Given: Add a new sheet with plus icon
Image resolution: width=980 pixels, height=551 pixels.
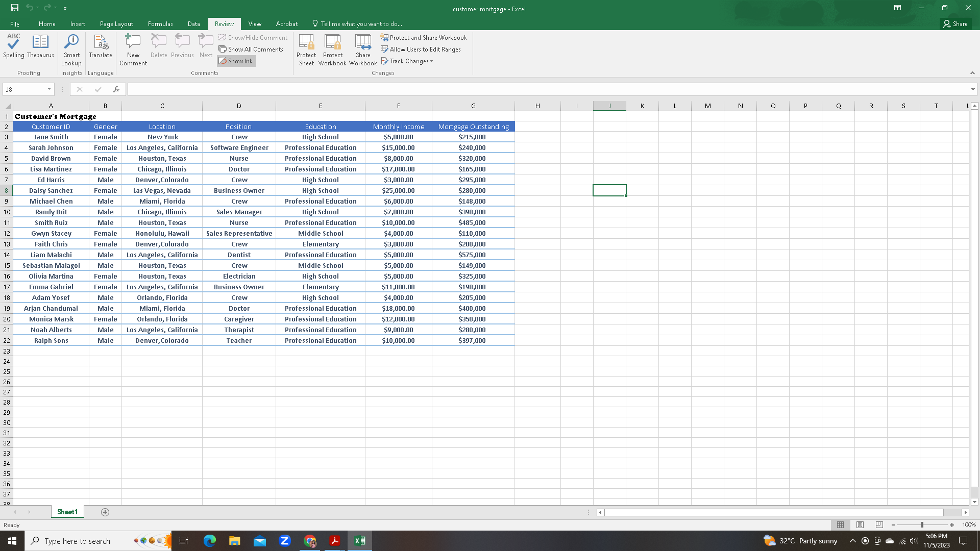Looking at the screenshot, I should [x=105, y=512].
